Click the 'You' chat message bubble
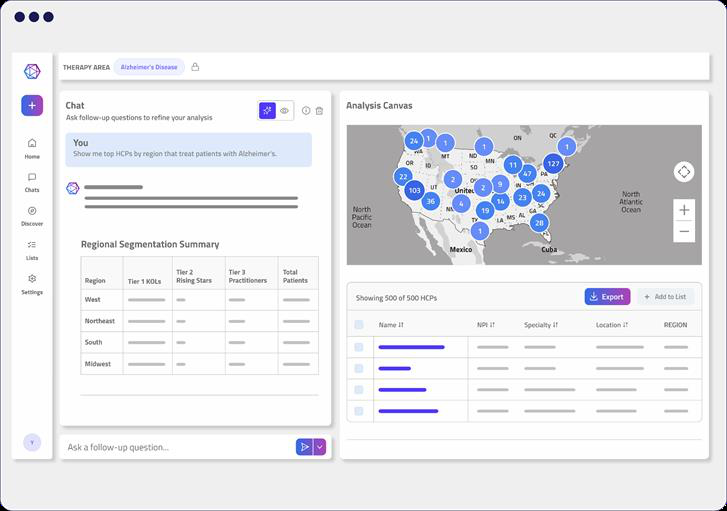Screen dimensions: 727x511 pyautogui.click(x=189, y=149)
